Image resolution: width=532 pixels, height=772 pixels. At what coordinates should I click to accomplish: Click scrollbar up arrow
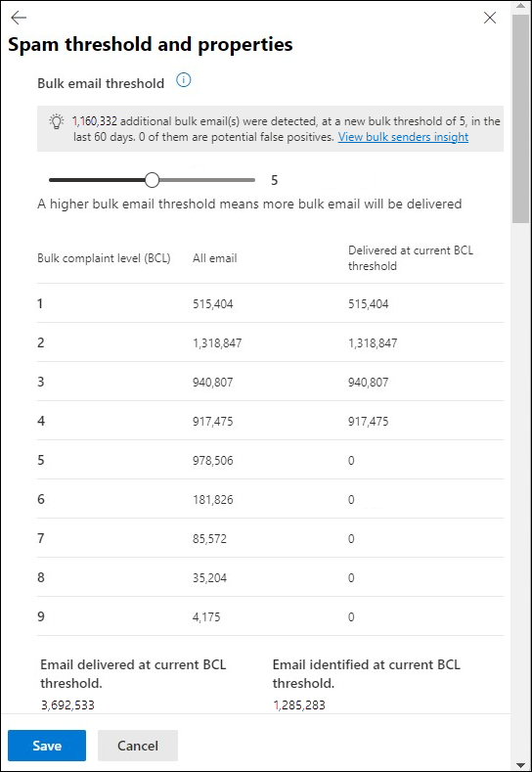(520, 7)
